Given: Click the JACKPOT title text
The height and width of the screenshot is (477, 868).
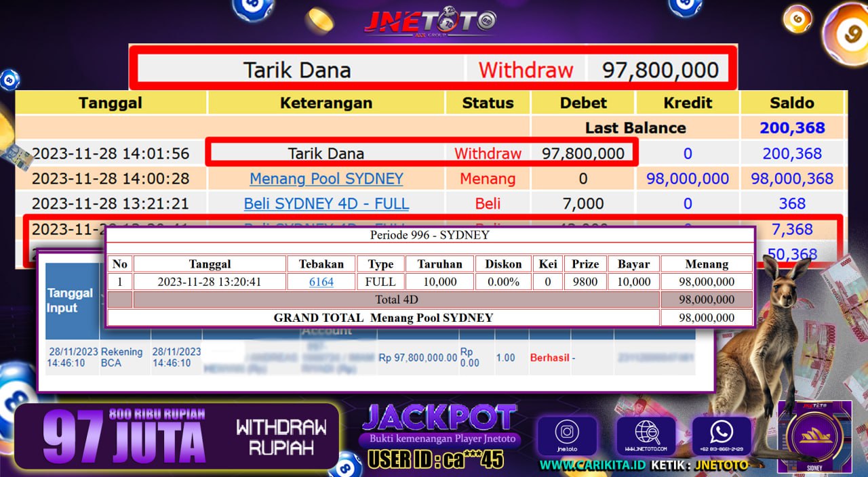Looking at the screenshot, I should [439, 418].
